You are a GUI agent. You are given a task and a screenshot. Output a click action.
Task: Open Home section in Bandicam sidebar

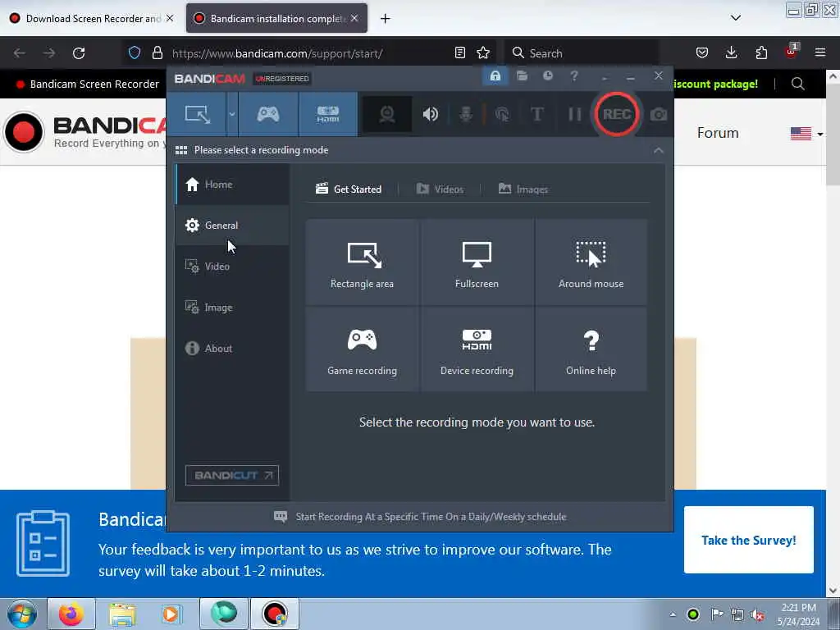coord(232,185)
